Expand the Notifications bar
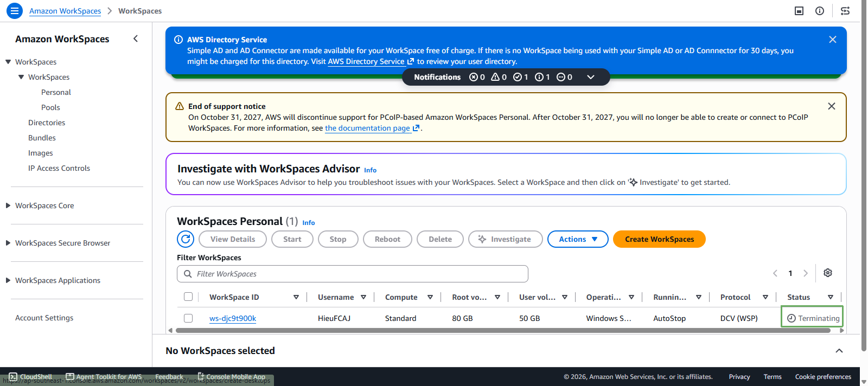Image resolution: width=868 pixels, height=386 pixels. point(591,77)
